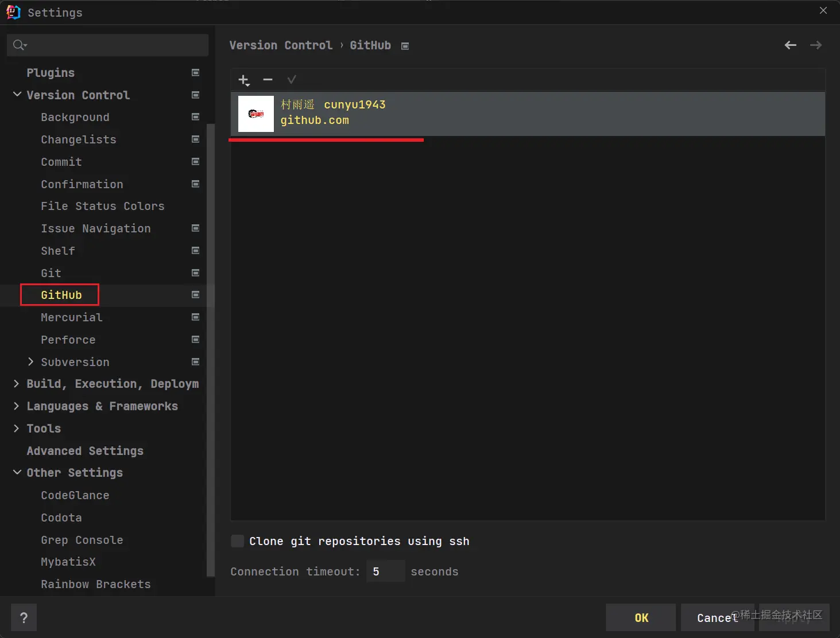
Task: Expand Build, Execution, Deployment section
Action: (17, 384)
